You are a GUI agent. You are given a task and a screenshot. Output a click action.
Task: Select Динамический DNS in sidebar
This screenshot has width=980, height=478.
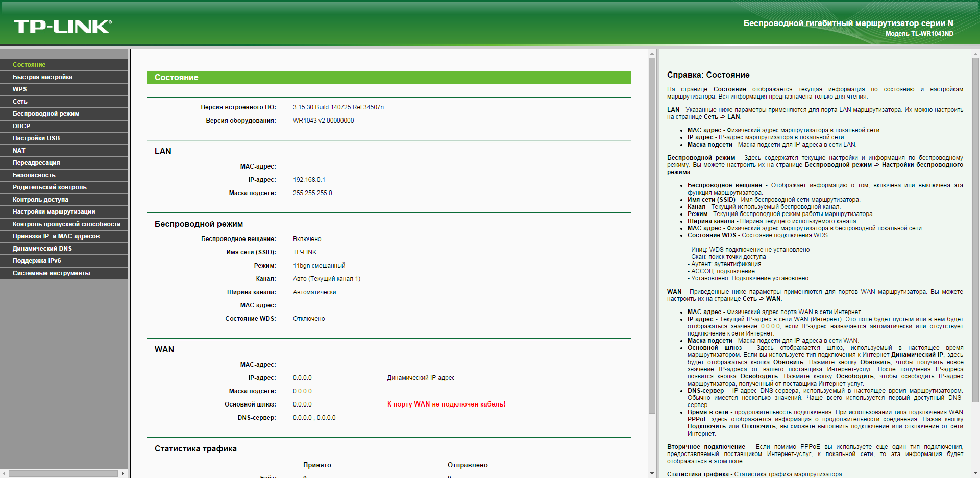point(42,249)
